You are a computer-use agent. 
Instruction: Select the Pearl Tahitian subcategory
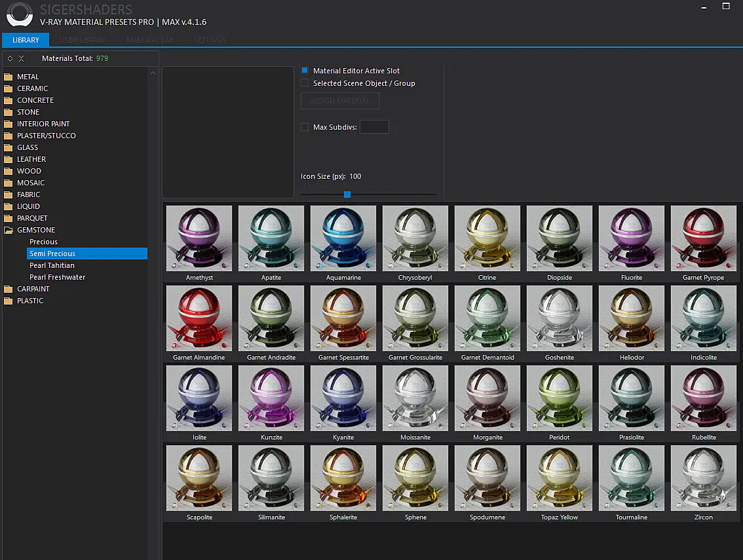pos(52,265)
